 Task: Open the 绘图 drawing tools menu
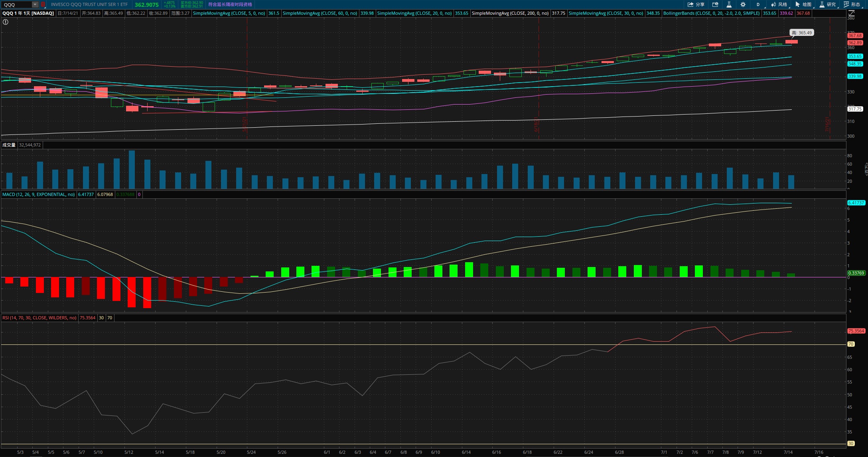pyautogui.click(x=803, y=4)
